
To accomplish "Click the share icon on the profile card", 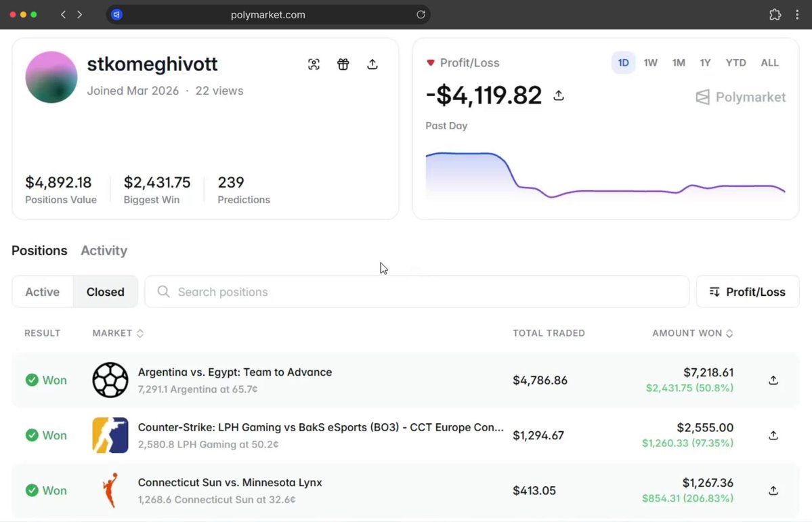I will (372, 64).
